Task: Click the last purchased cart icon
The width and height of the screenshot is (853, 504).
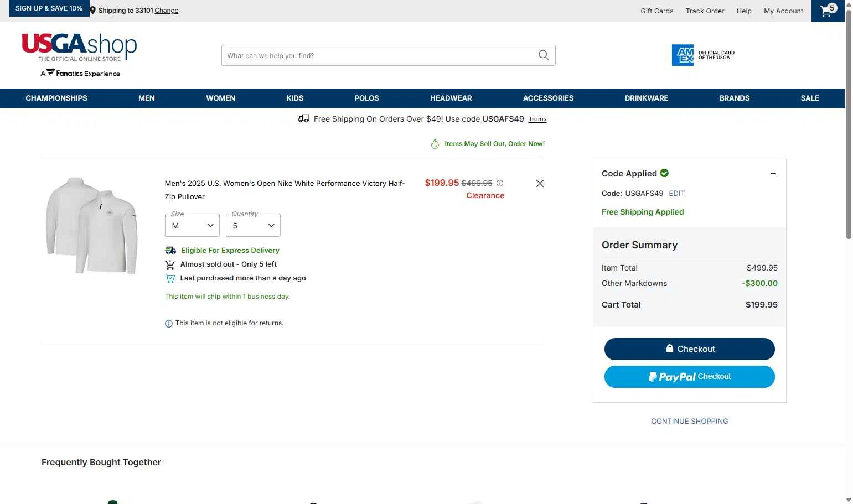Action: (x=170, y=278)
